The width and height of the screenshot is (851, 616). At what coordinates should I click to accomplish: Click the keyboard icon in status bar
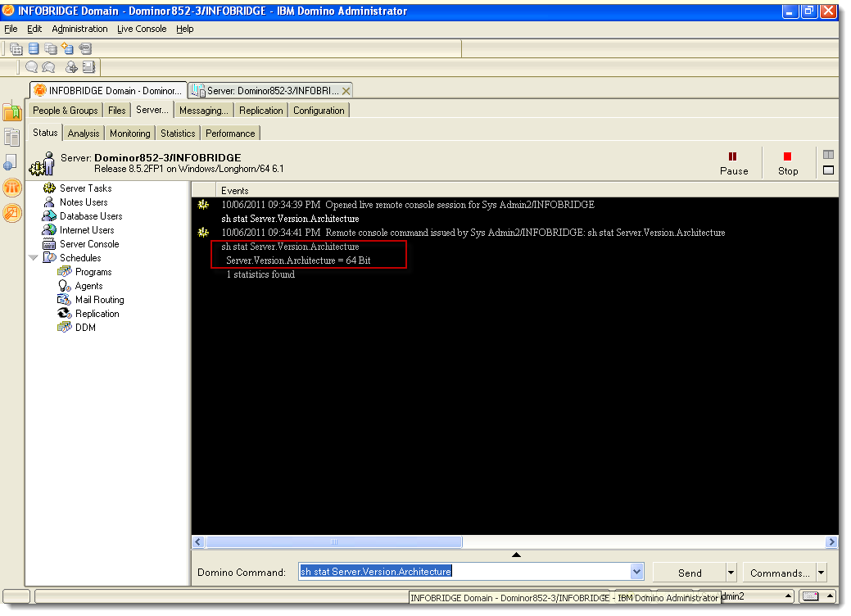pyautogui.click(x=810, y=596)
